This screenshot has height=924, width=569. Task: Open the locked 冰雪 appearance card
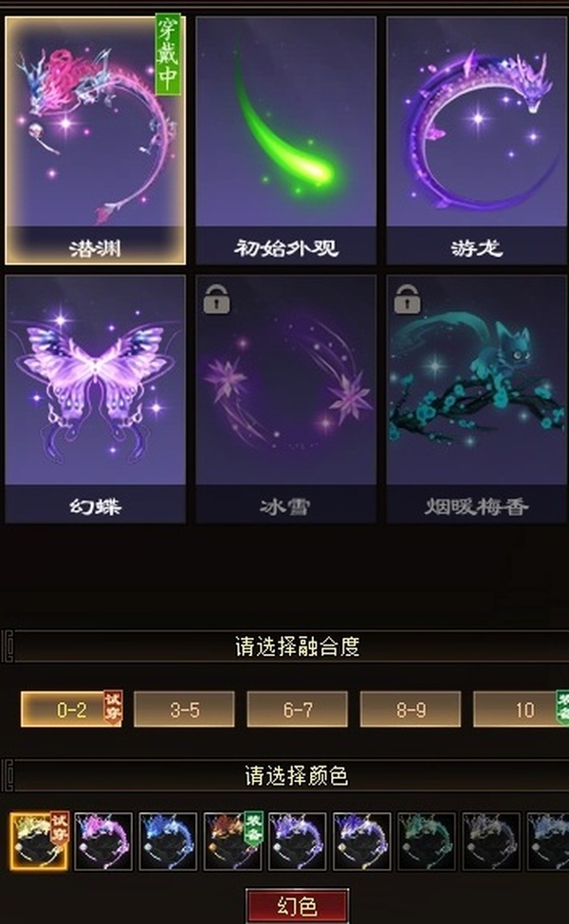(x=286, y=399)
